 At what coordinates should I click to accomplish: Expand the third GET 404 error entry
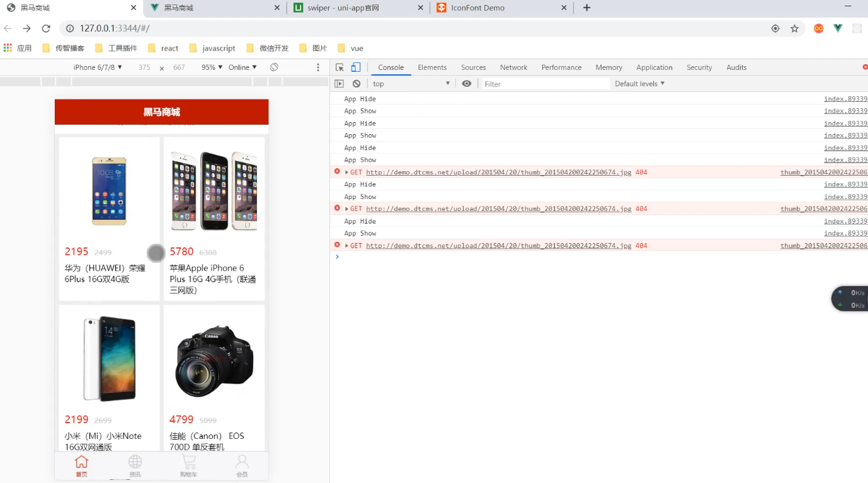click(346, 246)
